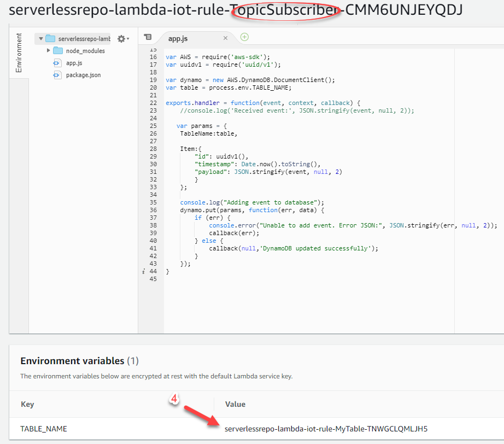
Task: Click the MyTable-TNWGCLQMLJH5 value text
Action: tap(326, 429)
